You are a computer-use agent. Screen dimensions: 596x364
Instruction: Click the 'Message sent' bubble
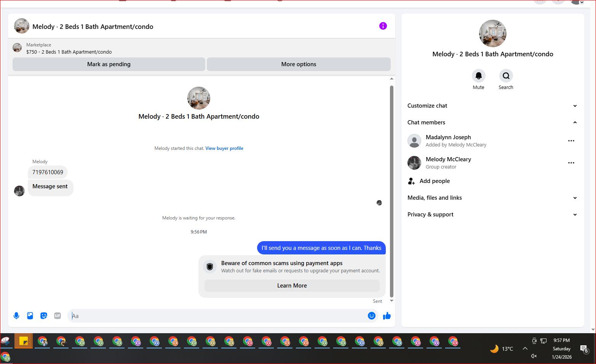50,188
